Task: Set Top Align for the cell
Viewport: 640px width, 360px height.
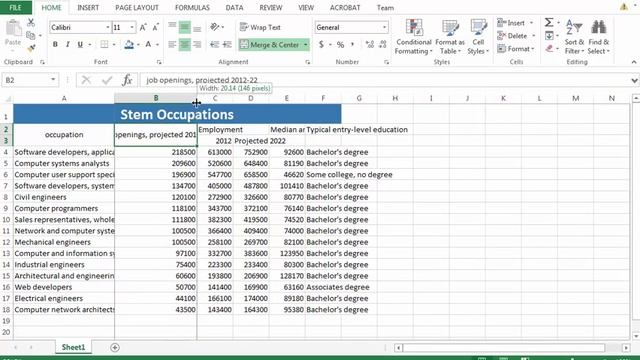Action: click(172, 27)
